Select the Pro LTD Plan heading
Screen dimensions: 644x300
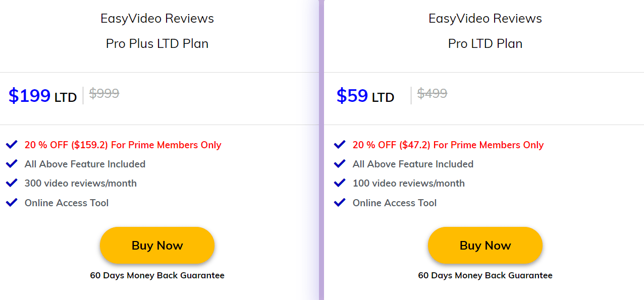[485, 43]
